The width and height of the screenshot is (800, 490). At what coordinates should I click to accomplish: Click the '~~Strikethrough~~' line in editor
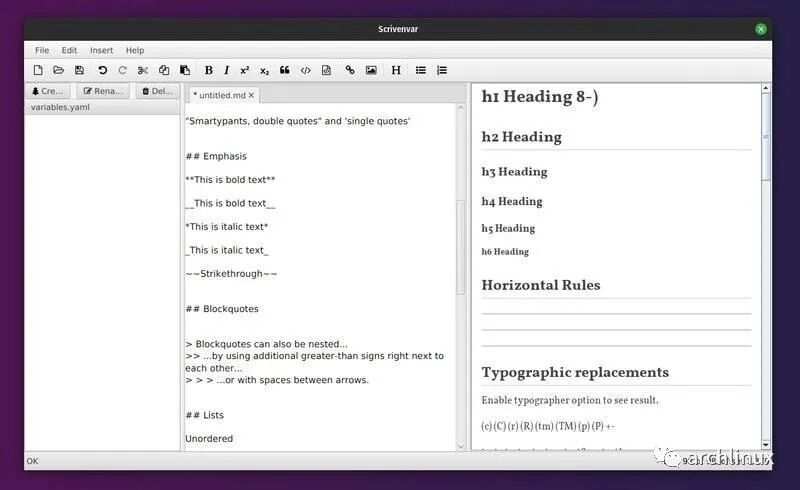[x=231, y=274]
